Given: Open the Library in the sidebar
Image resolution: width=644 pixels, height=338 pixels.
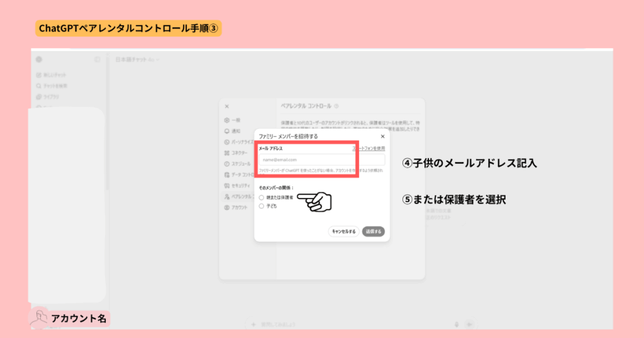Looking at the screenshot, I should pyautogui.click(x=48, y=97).
